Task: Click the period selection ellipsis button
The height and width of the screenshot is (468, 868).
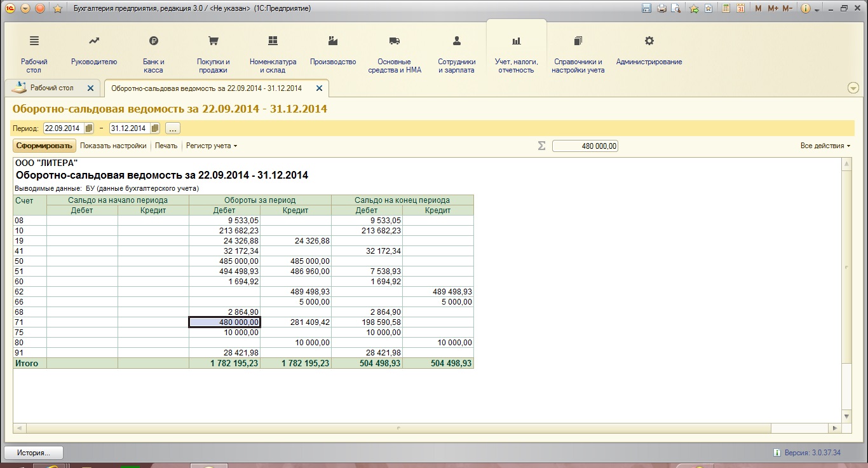Action: (x=173, y=128)
